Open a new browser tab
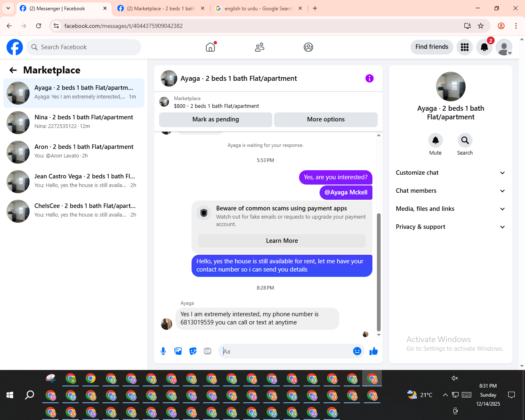This screenshot has height=420, width=525. point(315,8)
